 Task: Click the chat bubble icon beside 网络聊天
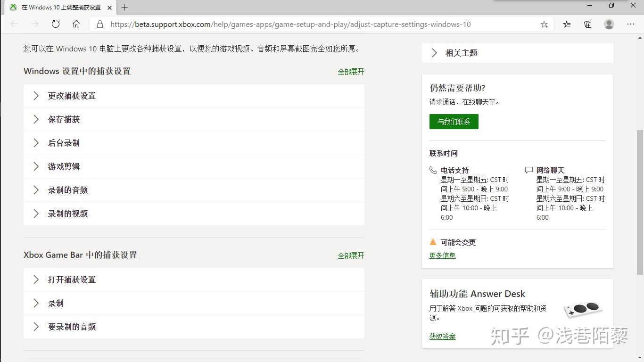(x=529, y=170)
